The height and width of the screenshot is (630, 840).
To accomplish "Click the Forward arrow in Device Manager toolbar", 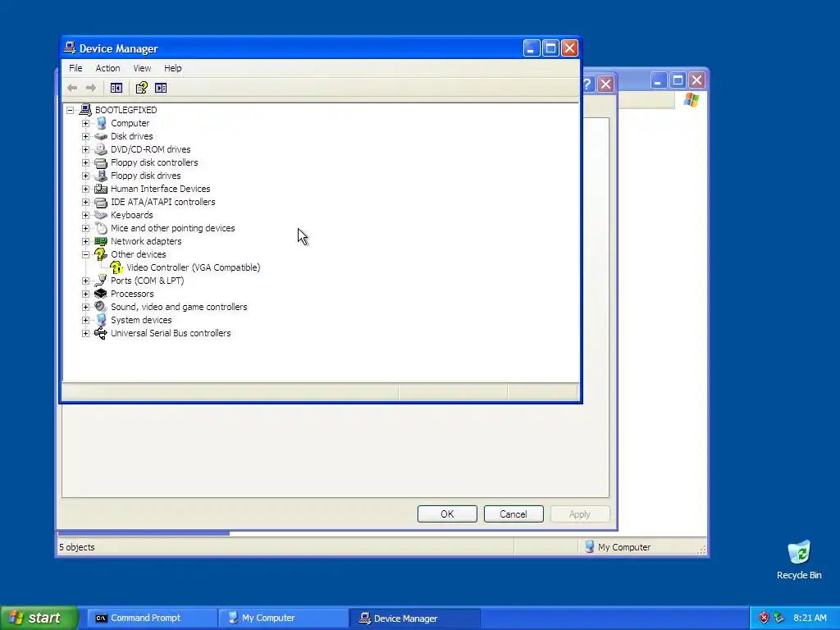I will 91,88.
